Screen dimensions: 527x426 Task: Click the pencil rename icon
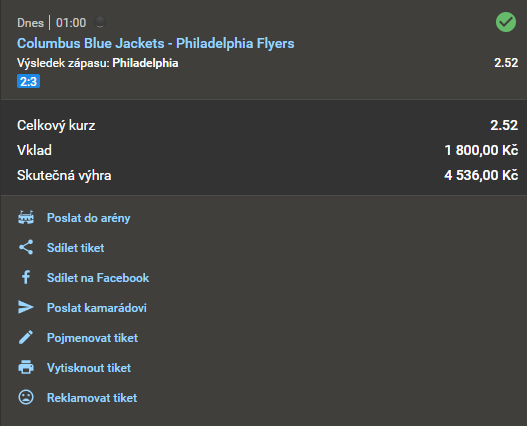click(x=26, y=337)
